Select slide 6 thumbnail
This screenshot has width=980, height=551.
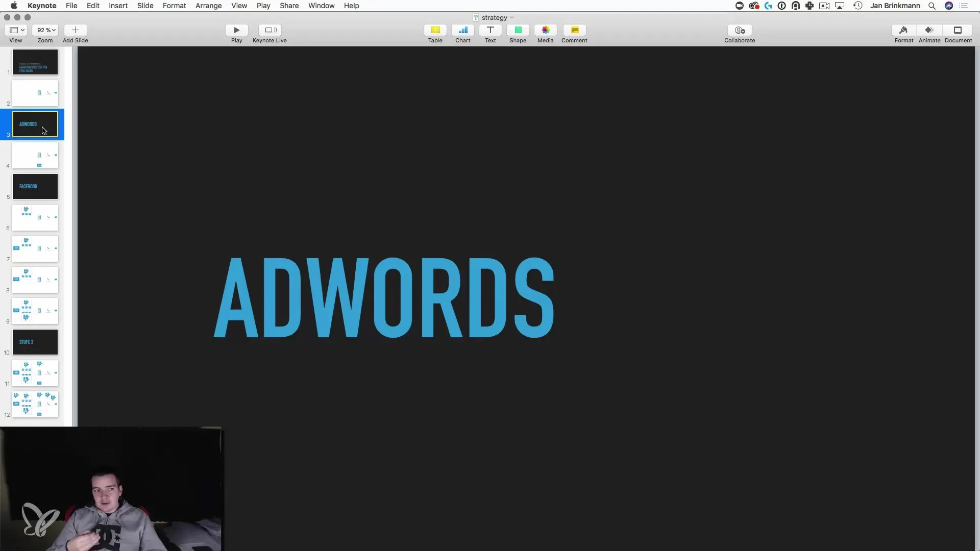pyautogui.click(x=35, y=218)
